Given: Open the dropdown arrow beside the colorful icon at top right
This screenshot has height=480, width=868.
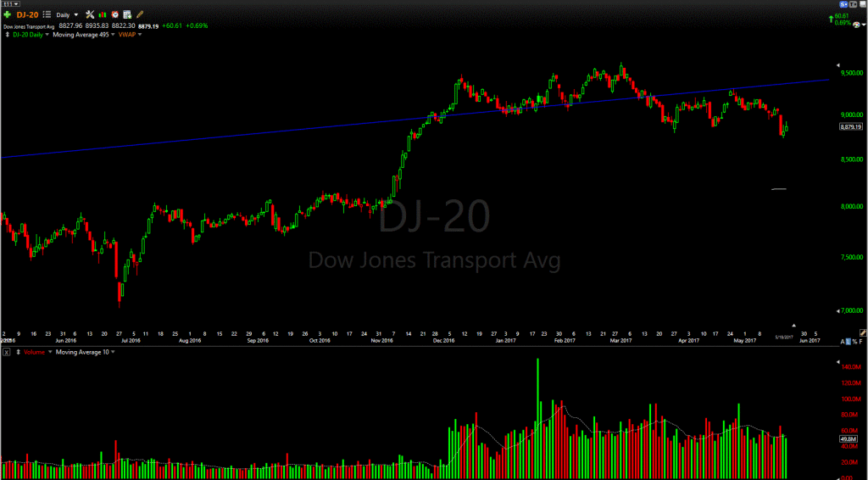Looking at the screenshot, I should point(864,25).
